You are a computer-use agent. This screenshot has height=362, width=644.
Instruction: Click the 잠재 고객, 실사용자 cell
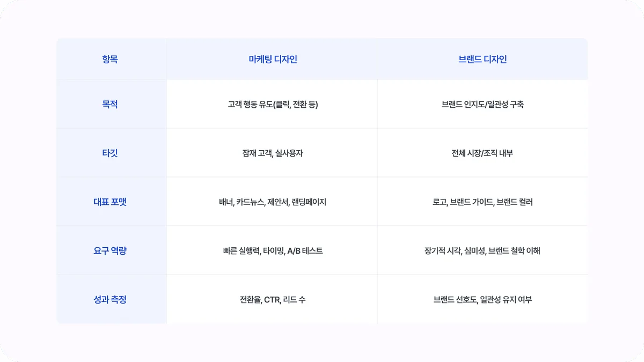(273, 153)
